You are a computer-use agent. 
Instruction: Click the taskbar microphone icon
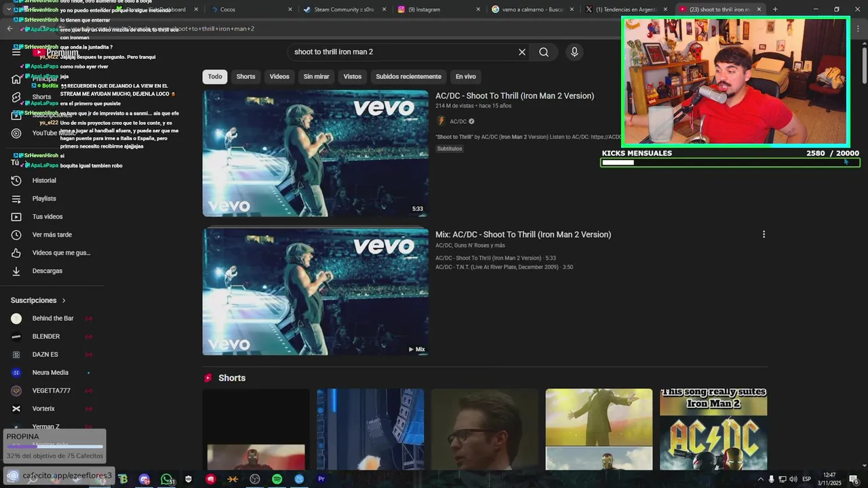(x=771, y=479)
